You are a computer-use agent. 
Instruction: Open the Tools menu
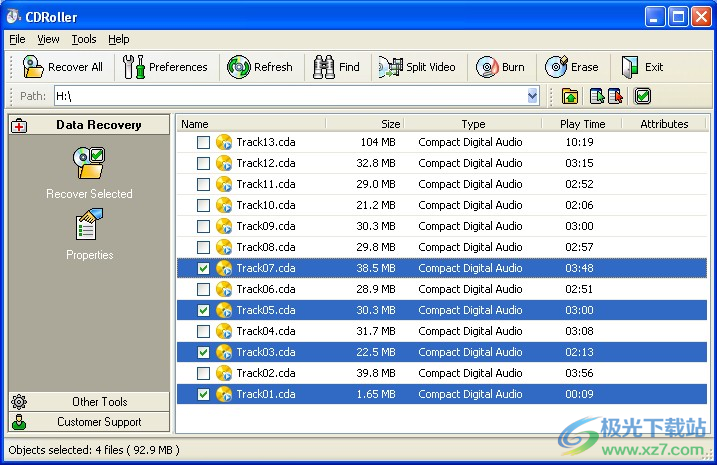[x=84, y=39]
